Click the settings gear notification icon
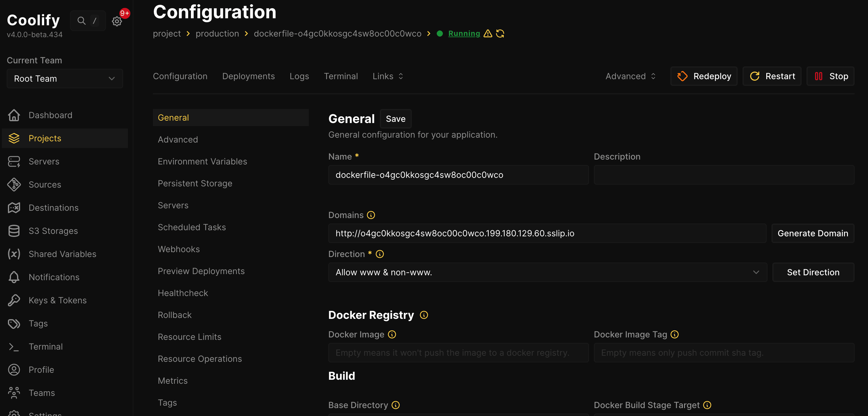This screenshot has height=416, width=868. tap(117, 21)
